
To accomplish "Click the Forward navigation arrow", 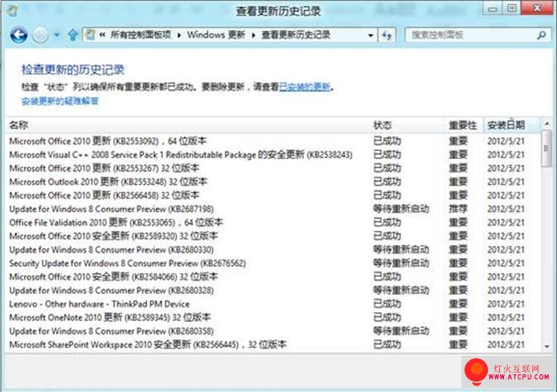I will click(x=40, y=35).
